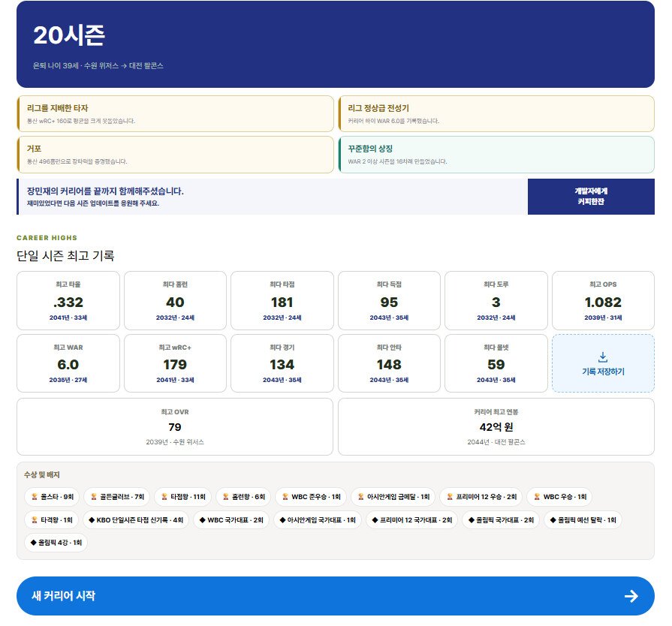Select the 최다 볼넷 59 card
The width and height of the screenshot is (672, 626).
point(496,363)
